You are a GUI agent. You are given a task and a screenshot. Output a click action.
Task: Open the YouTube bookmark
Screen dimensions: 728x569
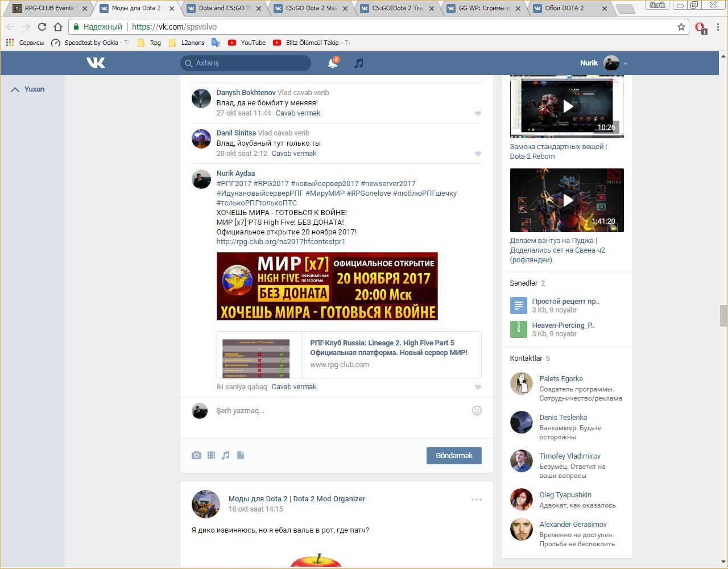pos(247,43)
